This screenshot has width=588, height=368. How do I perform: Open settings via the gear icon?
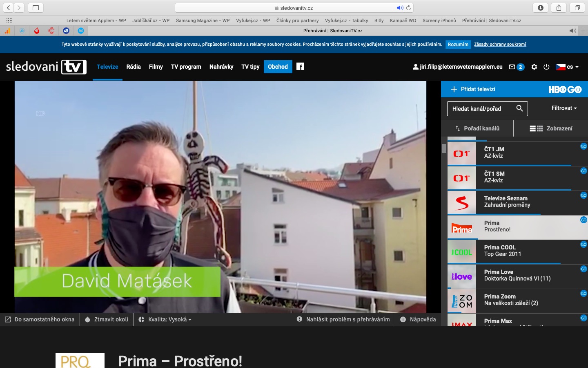[534, 67]
